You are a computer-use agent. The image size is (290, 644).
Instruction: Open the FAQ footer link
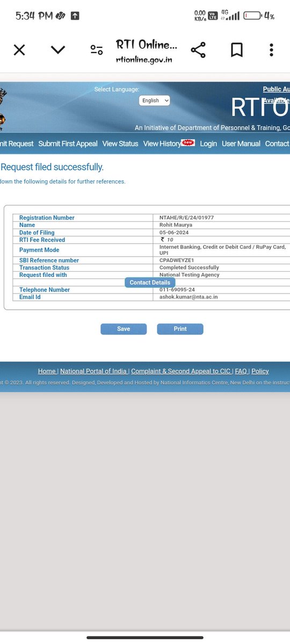pyautogui.click(x=241, y=371)
